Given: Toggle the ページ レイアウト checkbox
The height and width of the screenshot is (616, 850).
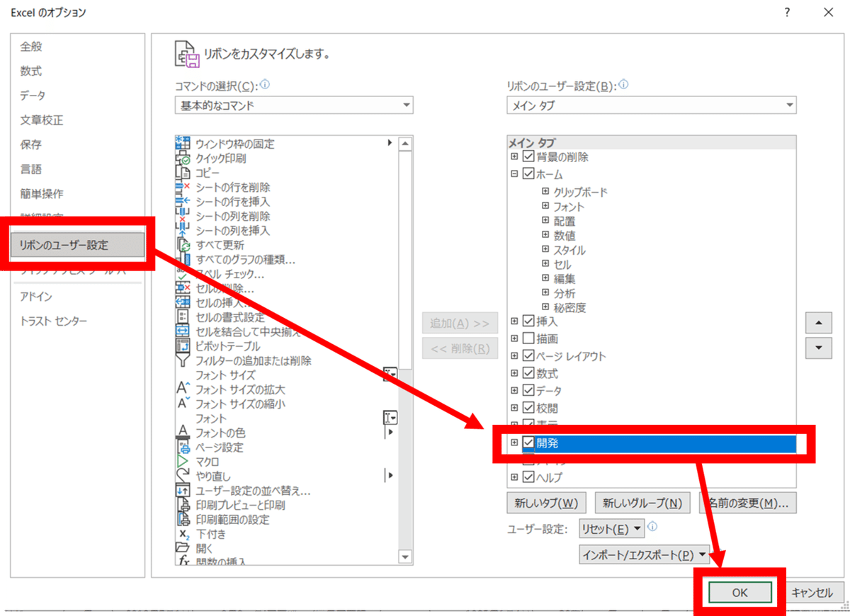Looking at the screenshot, I should (x=528, y=356).
